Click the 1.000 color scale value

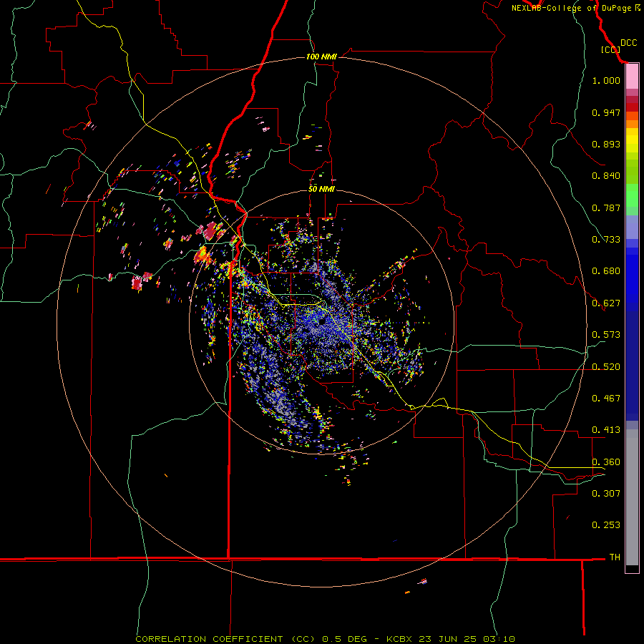(x=606, y=80)
